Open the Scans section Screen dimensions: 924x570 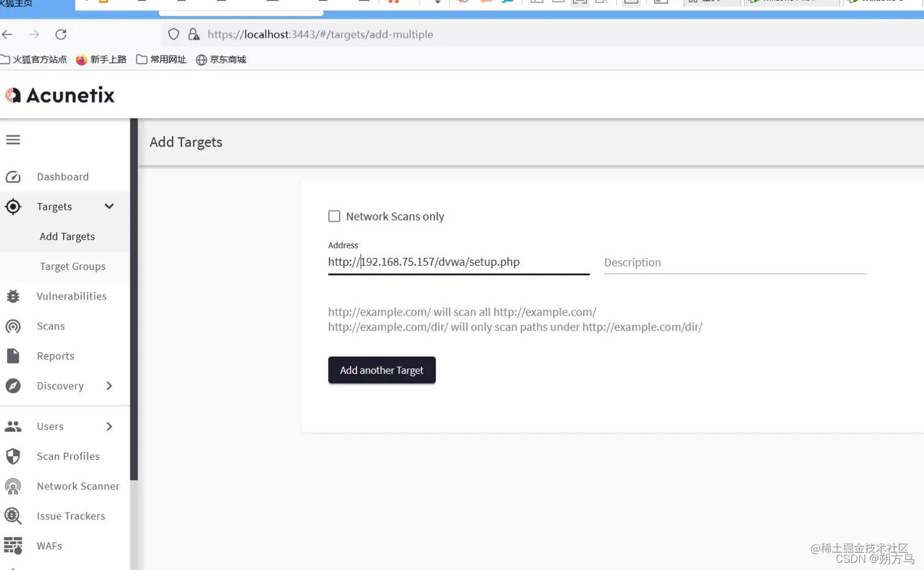click(51, 326)
